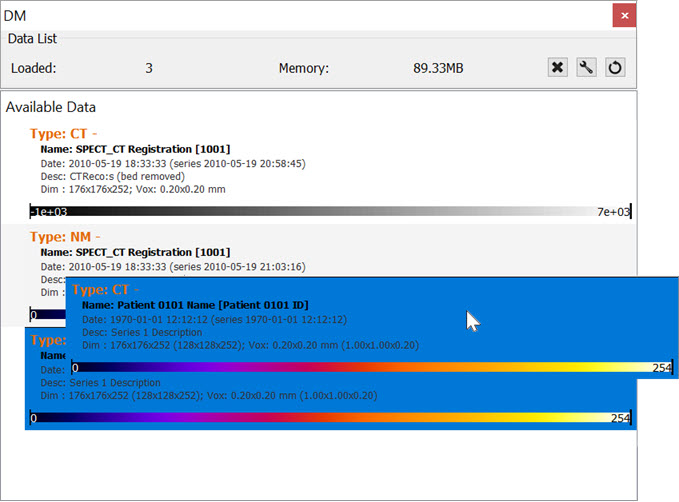Click the 89.33MB memory value

point(438,69)
